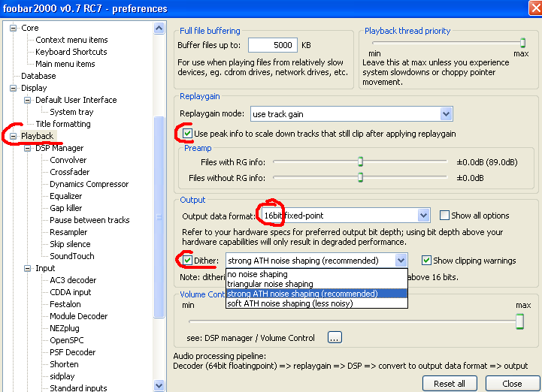Open DSP manager Volume Control via ellipsis button

[x=335, y=337]
